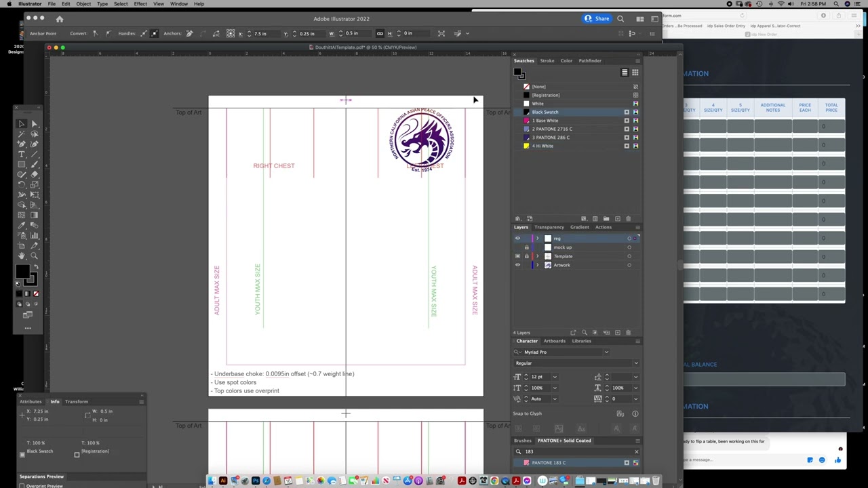
Task: Unlock the Template layer
Action: [x=526, y=256]
